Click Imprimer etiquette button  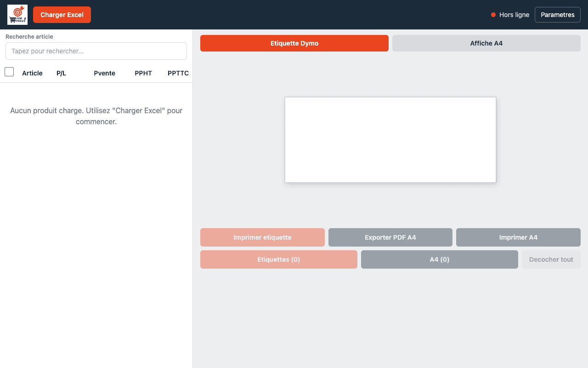click(262, 237)
